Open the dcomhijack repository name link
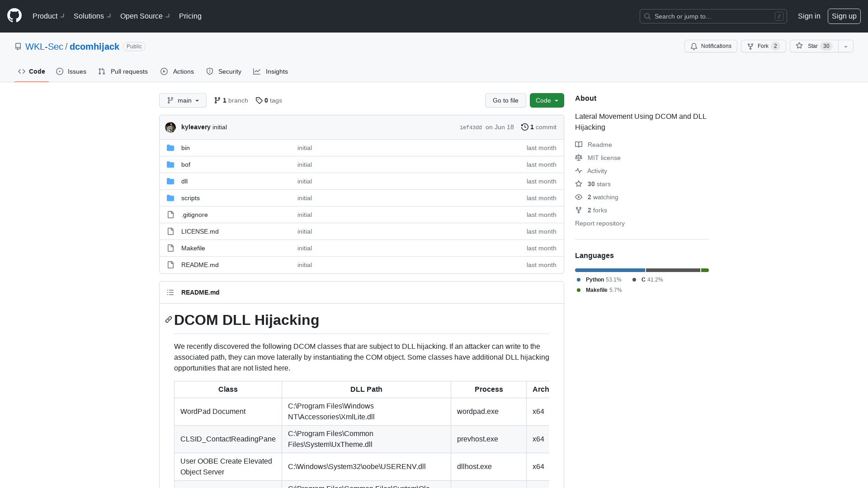 click(94, 47)
